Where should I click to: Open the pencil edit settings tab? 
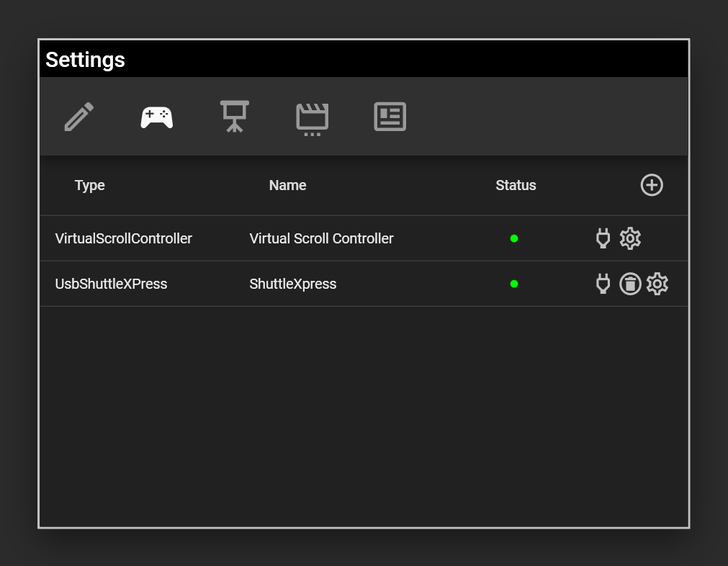point(79,117)
